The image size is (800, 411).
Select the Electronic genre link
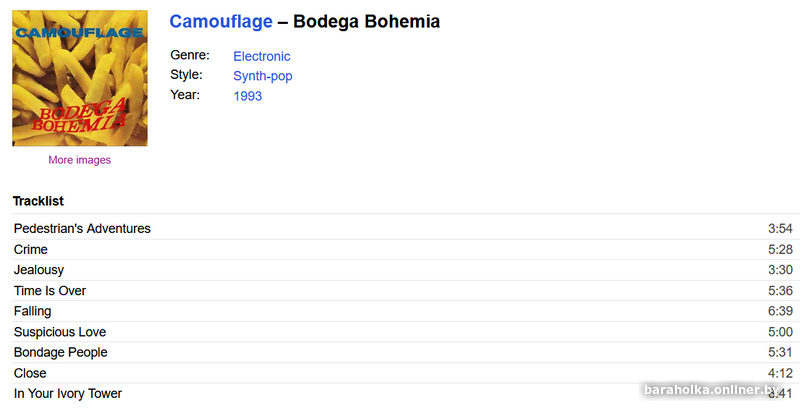[x=262, y=57]
